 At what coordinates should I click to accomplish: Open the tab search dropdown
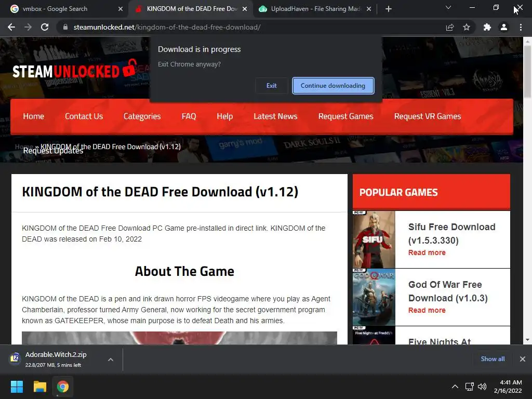448,7
